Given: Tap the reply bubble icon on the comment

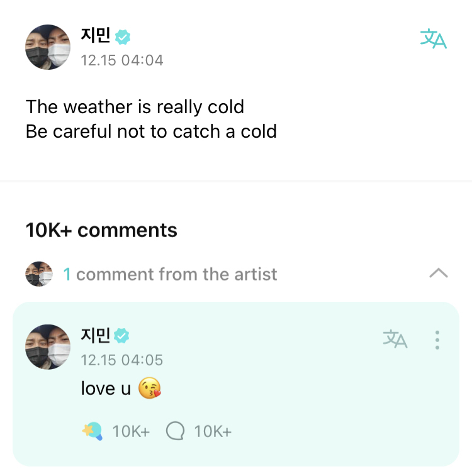Looking at the screenshot, I should click(x=176, y=431).
